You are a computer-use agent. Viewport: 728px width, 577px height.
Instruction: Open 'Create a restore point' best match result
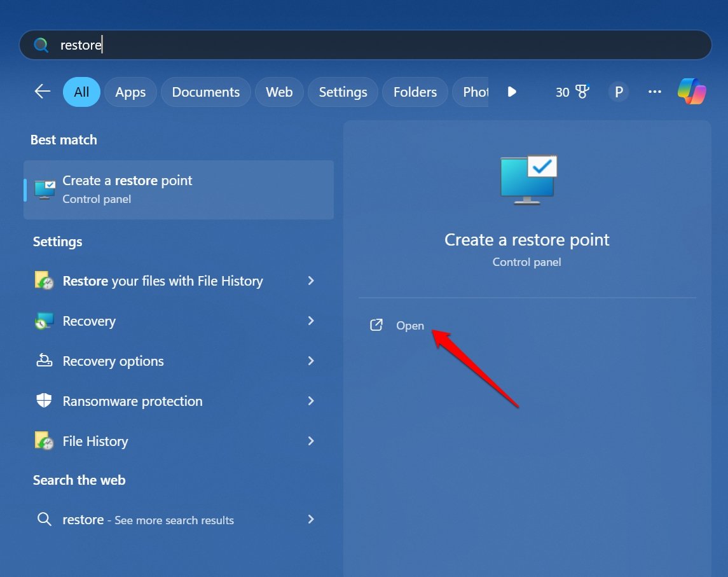[179, 190]
